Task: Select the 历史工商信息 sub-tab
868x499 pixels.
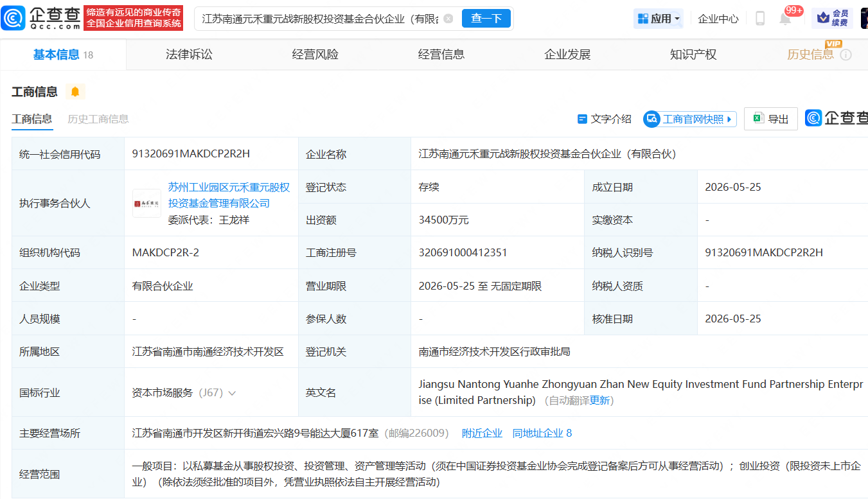Action: click(98, 119)
